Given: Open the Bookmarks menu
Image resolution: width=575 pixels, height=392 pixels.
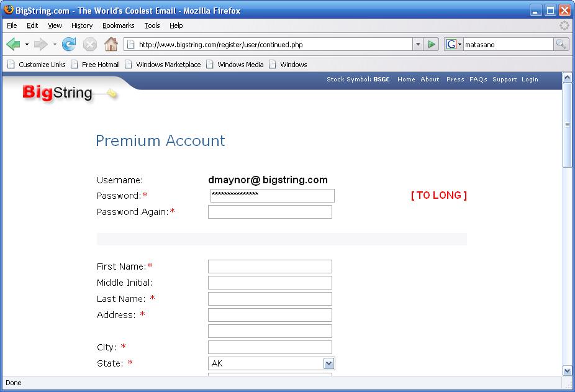Looking at the screenshot, I should 119,25.
